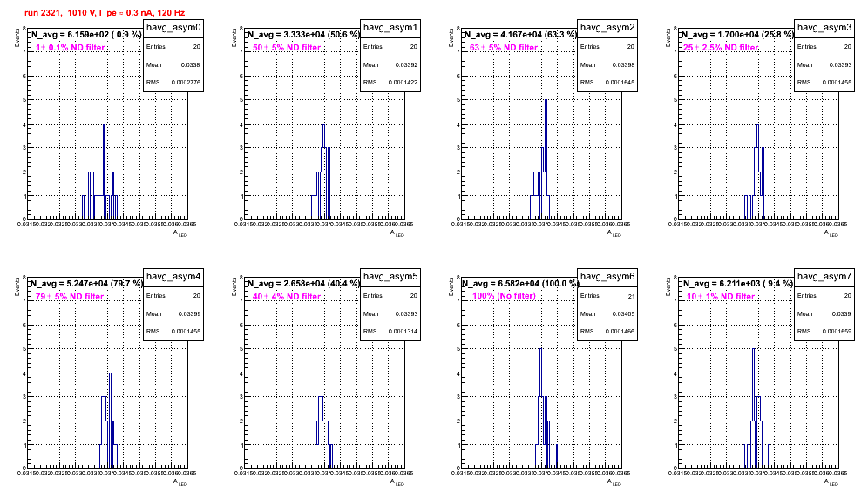Image resolution: width=868 pixels, height=498 pixels.
Task: Select the havg_asym5 stats box title
Action: pyautogui.click(x=390, y=277)
